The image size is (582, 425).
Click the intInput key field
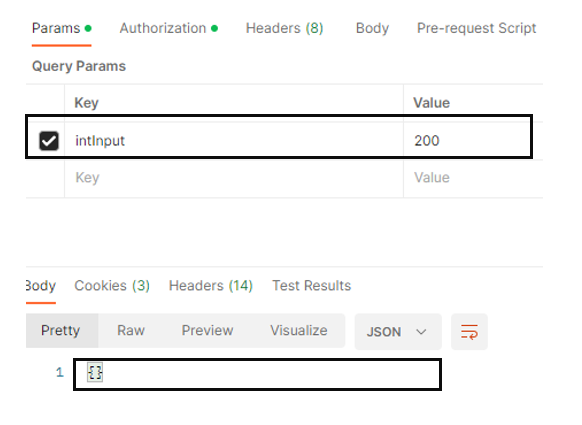point(234,141)
